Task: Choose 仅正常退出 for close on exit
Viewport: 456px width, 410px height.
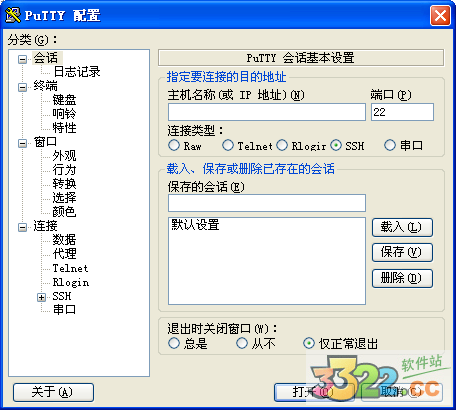Action: tap(309, 343)
